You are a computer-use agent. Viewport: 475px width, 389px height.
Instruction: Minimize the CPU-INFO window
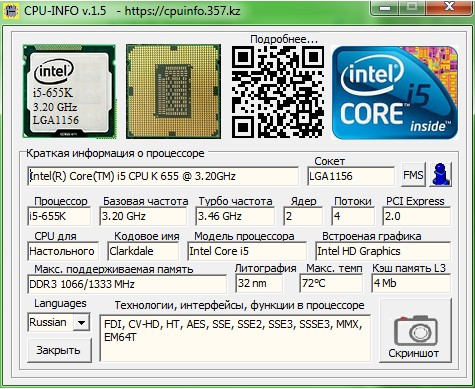point(385,7)
